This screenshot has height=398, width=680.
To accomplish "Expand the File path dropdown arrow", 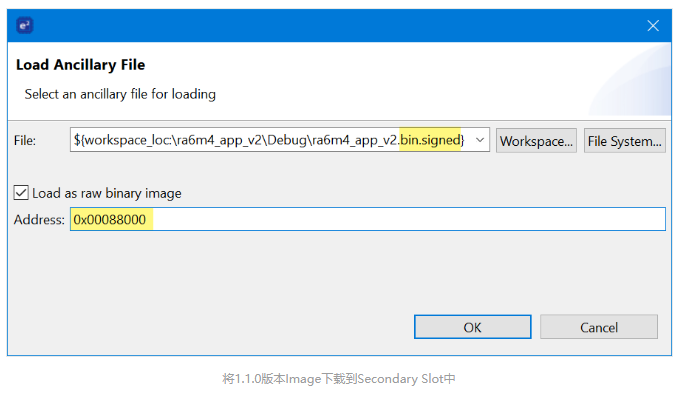I will tap(480, 140).
